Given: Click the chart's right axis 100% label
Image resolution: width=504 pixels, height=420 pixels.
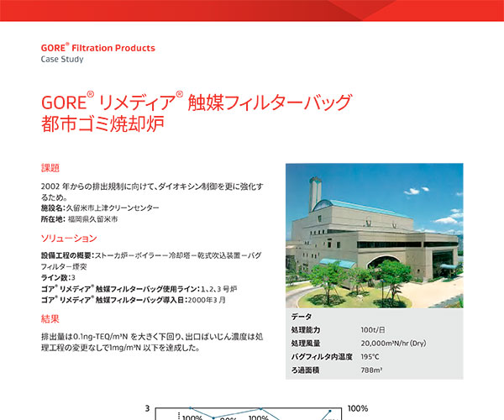Looking at the screenshot, I should [358, 408].
